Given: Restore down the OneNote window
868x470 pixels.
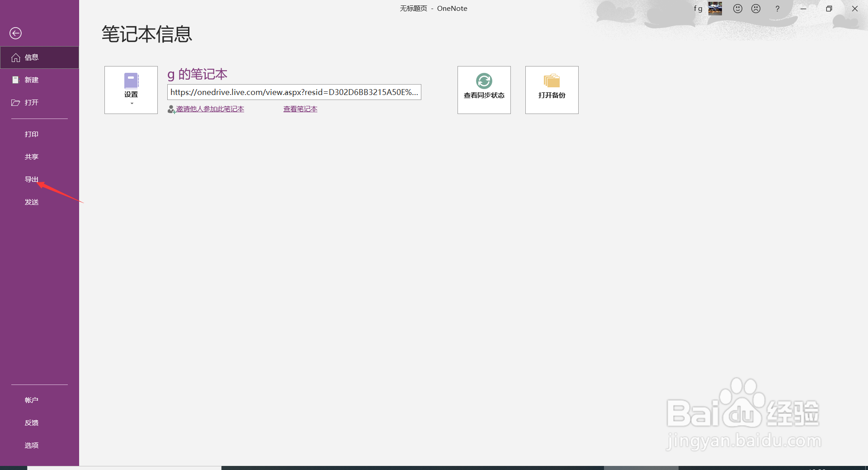Looking at the screenshot, I should pos(829,9).
